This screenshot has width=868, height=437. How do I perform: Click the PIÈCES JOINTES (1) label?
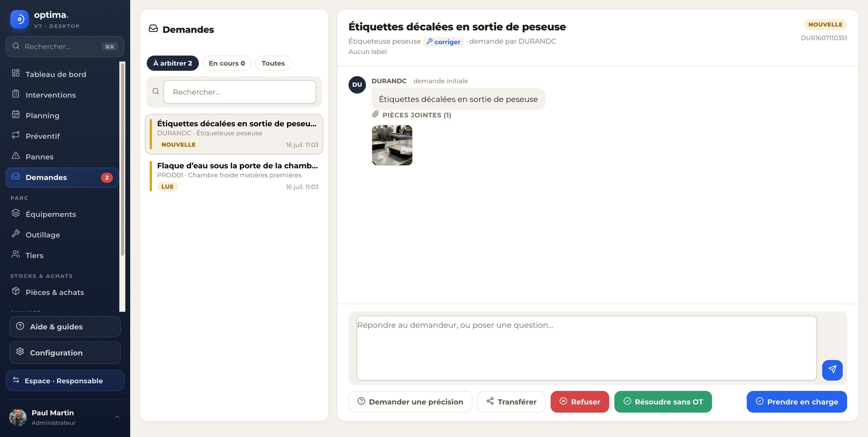(417, 115)
